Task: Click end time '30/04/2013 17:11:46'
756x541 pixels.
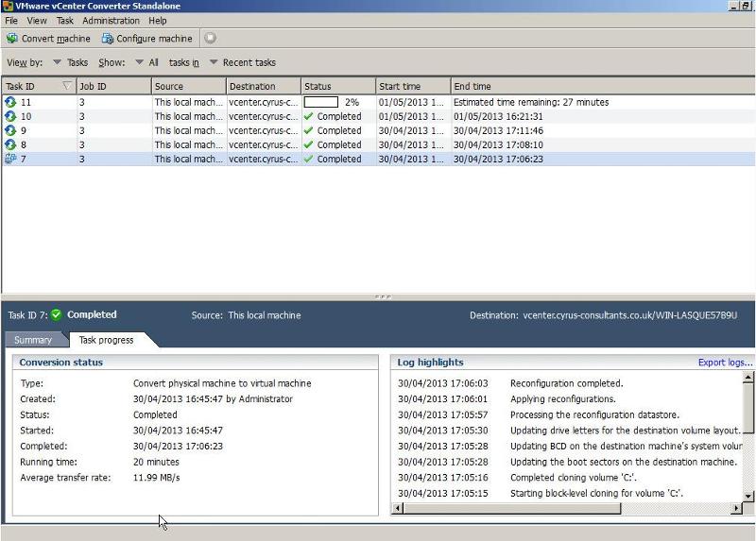Action: (x=498, y=130)
